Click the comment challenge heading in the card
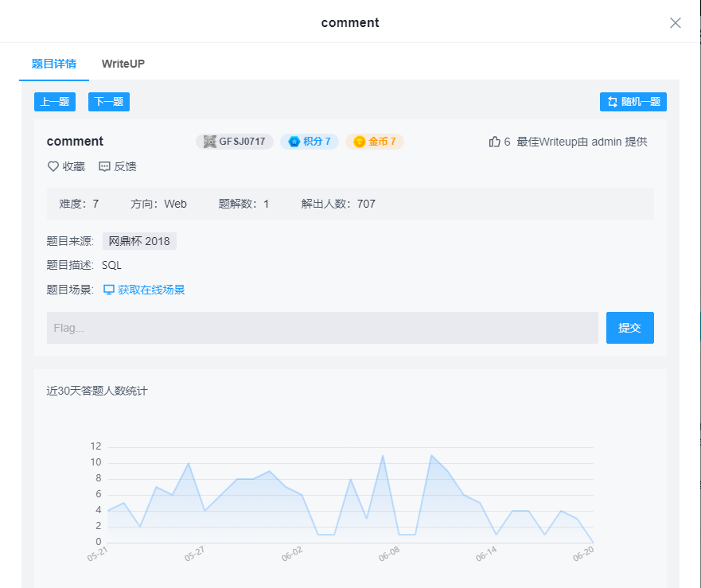 click(75, 142)
